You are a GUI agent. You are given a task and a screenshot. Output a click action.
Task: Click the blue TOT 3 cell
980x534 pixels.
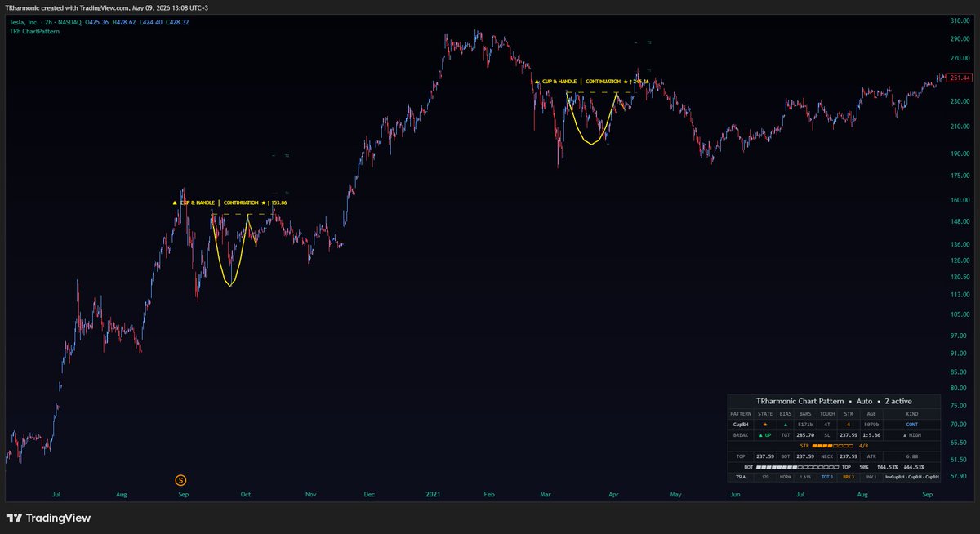826,477
